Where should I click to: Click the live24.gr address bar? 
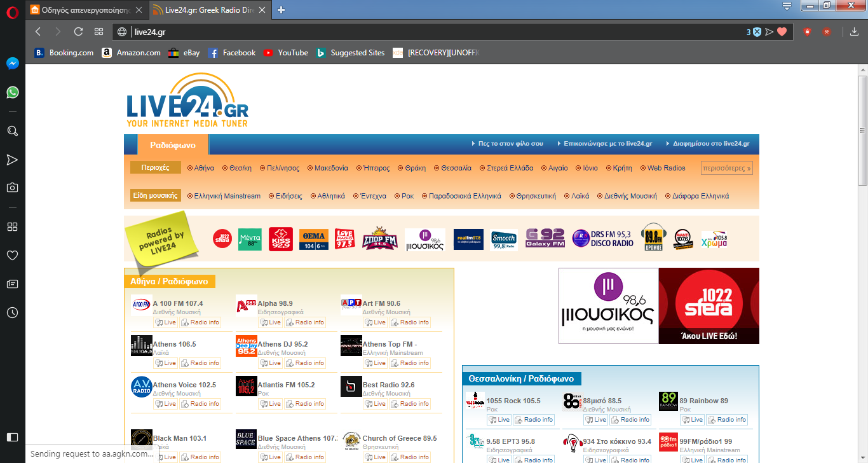pyautogui.click(x=432, y=32)
